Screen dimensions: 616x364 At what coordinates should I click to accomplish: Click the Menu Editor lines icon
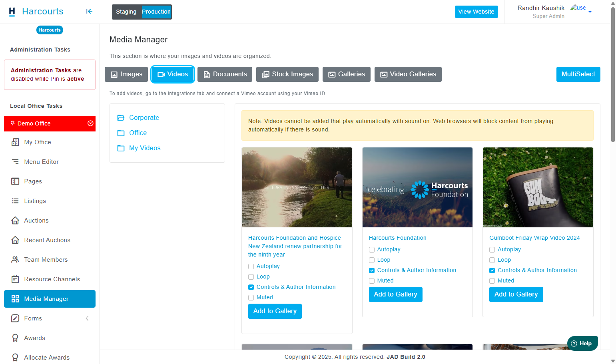click(x=15, y=162)
